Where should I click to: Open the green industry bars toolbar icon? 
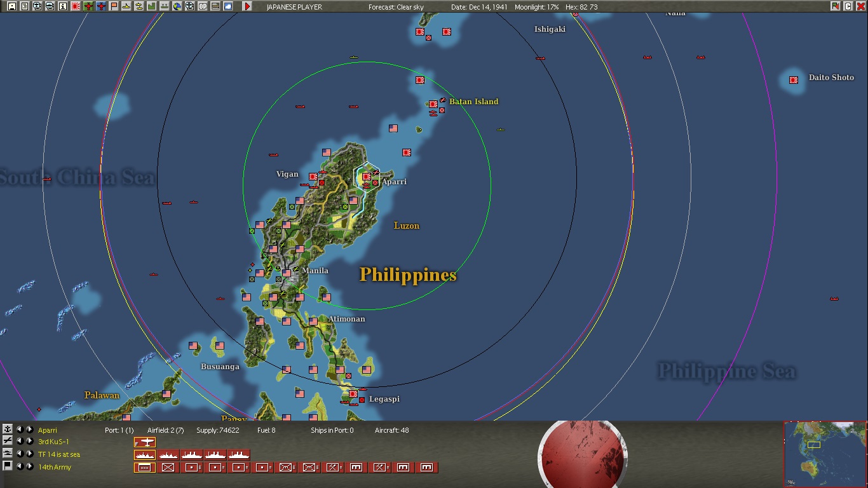[x=151, y=6]
